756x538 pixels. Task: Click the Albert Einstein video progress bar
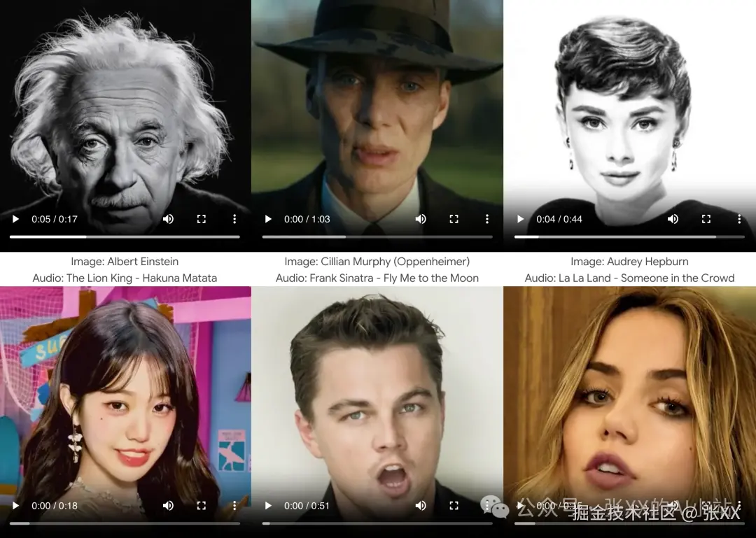pos(125,237)
